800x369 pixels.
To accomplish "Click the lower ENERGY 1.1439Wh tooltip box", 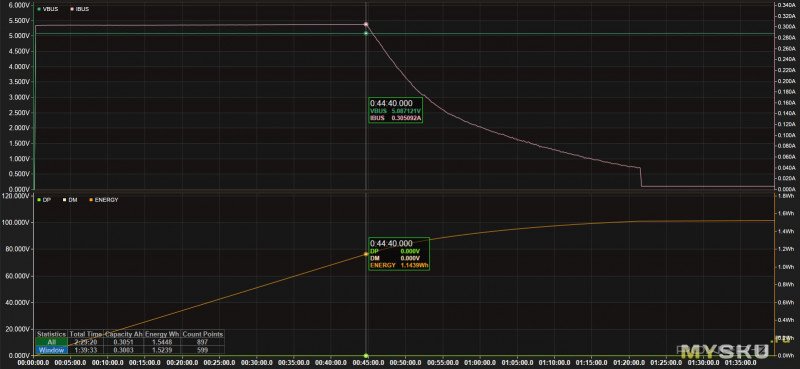I will (398, 254).
